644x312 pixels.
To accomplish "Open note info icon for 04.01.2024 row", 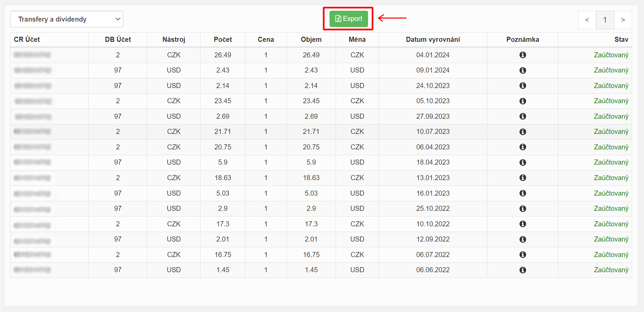I will [x=523, y=55].
